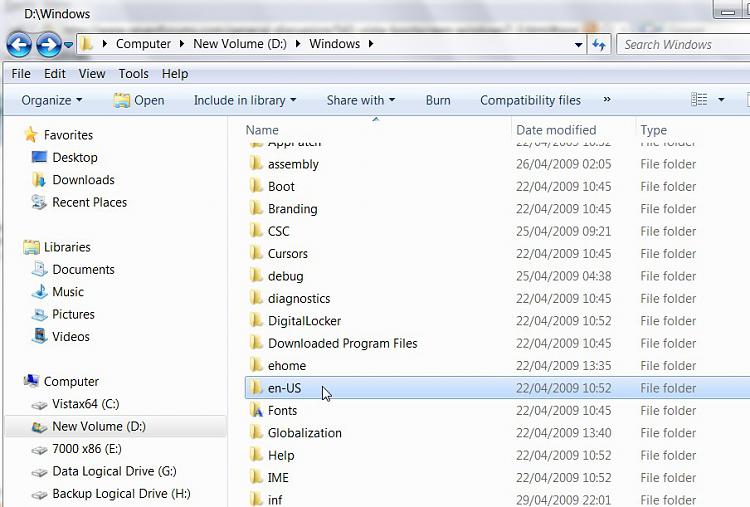Click the Forward navigation arrow
Image resolution: width=750 pixels, height=507 pixels.
[x=49, y=45]
